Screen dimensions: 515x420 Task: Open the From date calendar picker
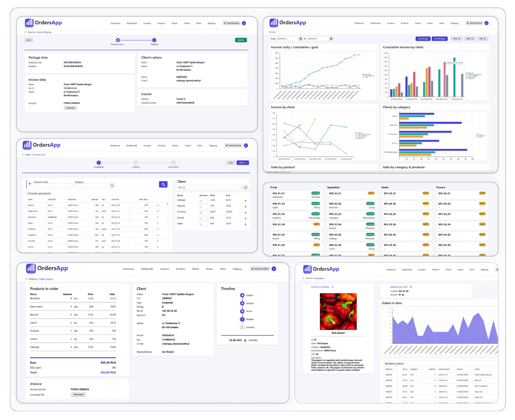coord(301,39)
